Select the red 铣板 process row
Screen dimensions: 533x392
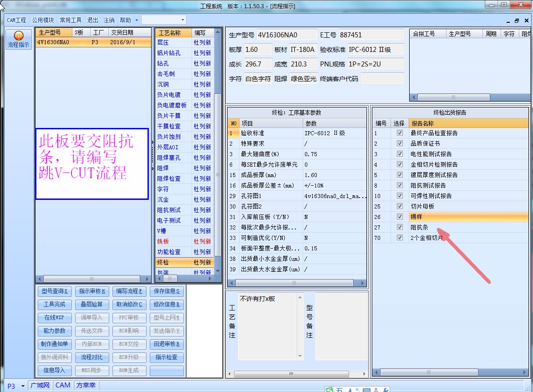click(x=185, y=241)
